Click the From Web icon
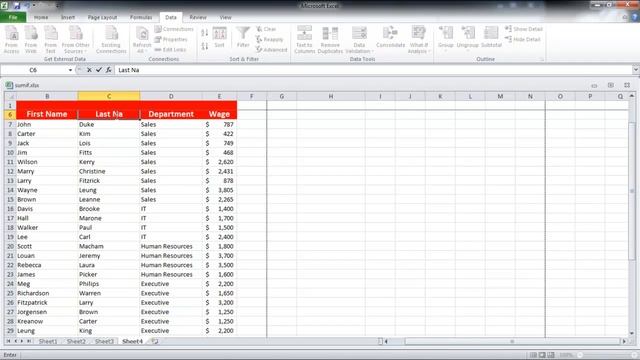Screen dimensions: 640x360 tap(31, 39)
